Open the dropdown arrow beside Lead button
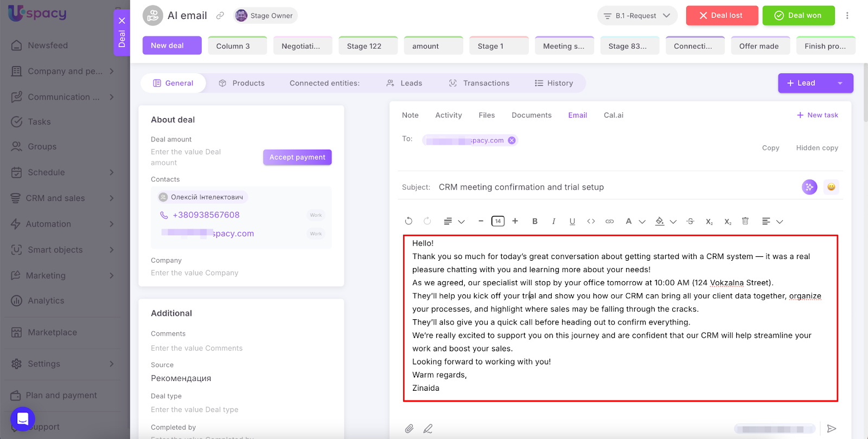Viewport: 868px width, 439px height. click(x=840, y=83)
